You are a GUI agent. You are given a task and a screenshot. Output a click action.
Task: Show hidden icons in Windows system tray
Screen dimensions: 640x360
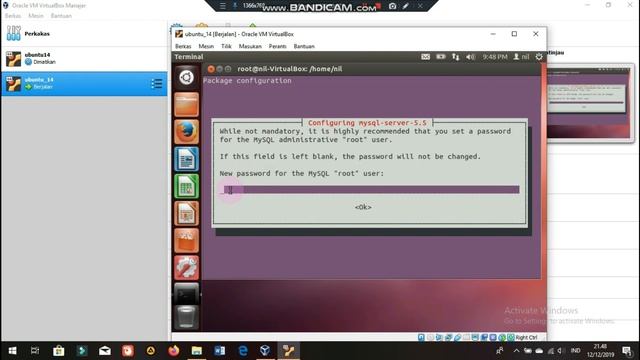[516, 351]
